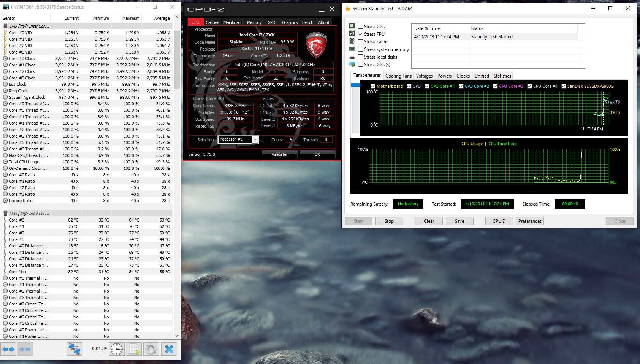Open HWiNFO network remote monitoring icon

coord(74,349)
